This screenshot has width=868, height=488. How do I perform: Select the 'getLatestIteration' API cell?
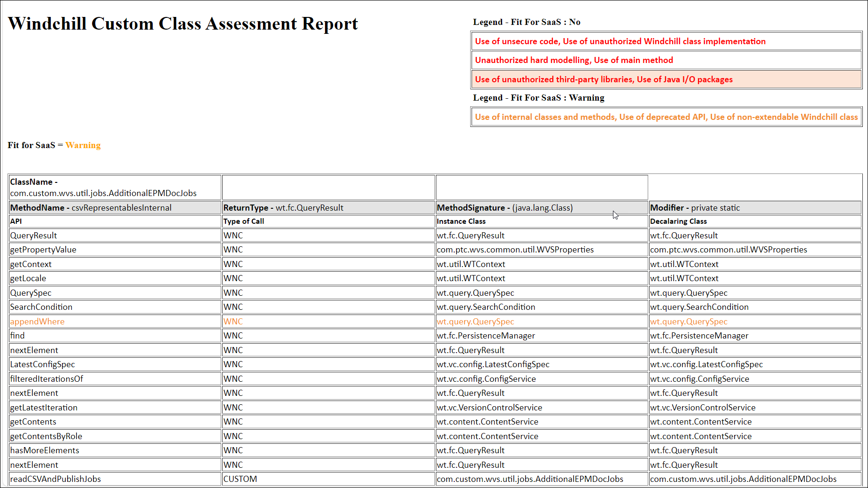tap(115, 408)
